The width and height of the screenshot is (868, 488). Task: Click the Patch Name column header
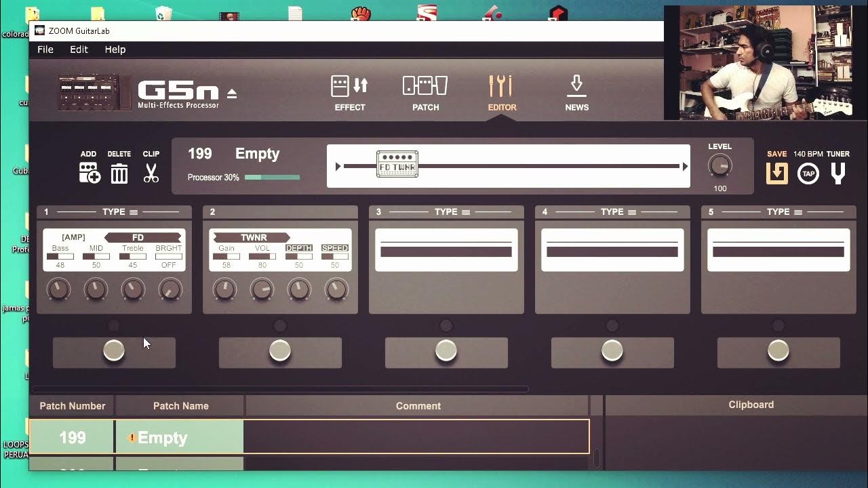click(x=180, y=406)
